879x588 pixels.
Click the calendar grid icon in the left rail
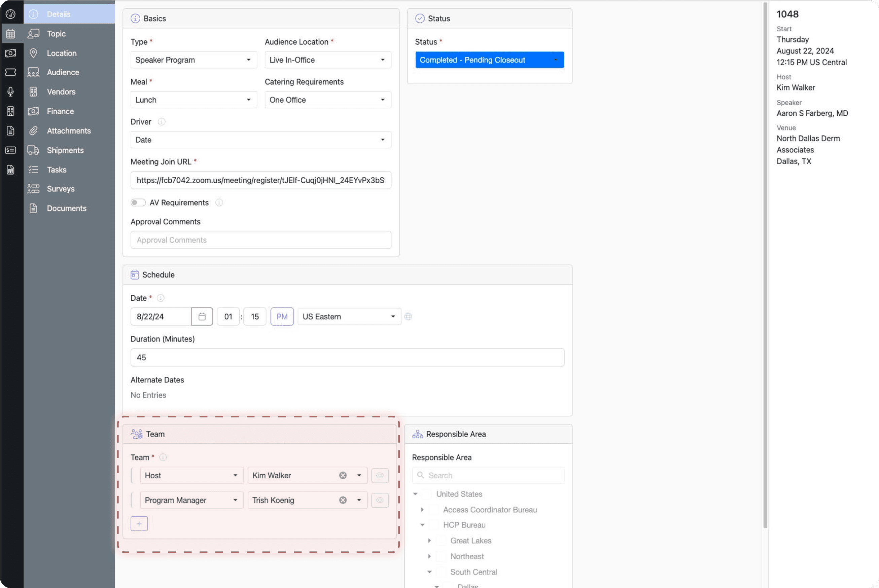click(10, 34)
